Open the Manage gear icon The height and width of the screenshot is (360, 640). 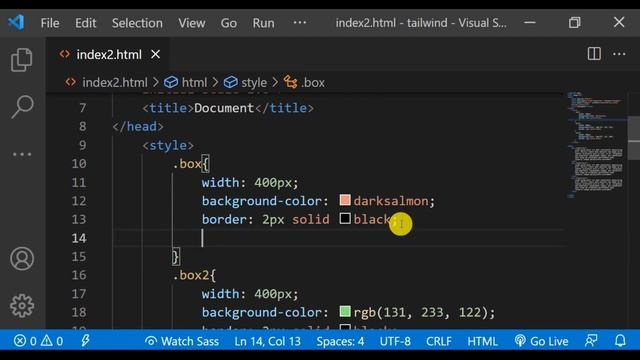(22, 306)
